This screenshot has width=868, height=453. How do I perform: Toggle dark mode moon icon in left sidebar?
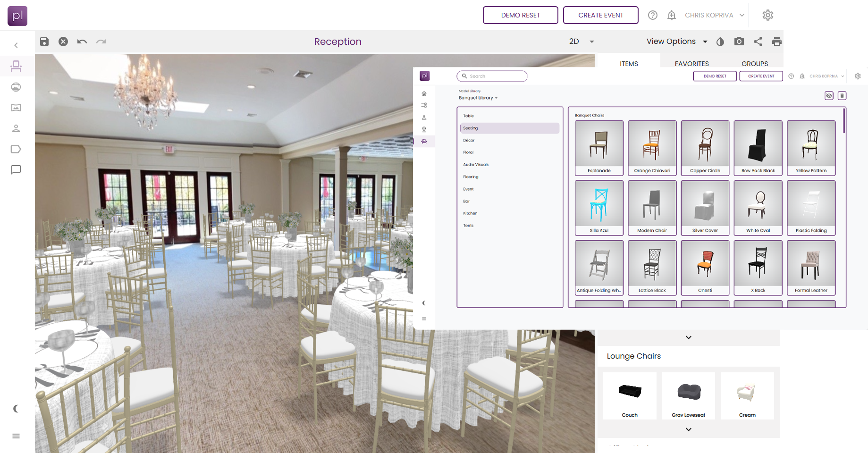tap(16, 409)
